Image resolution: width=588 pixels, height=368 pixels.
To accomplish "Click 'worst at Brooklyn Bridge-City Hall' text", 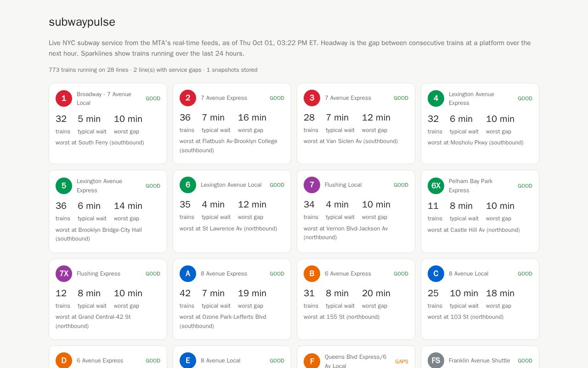I will pos(99,230).
